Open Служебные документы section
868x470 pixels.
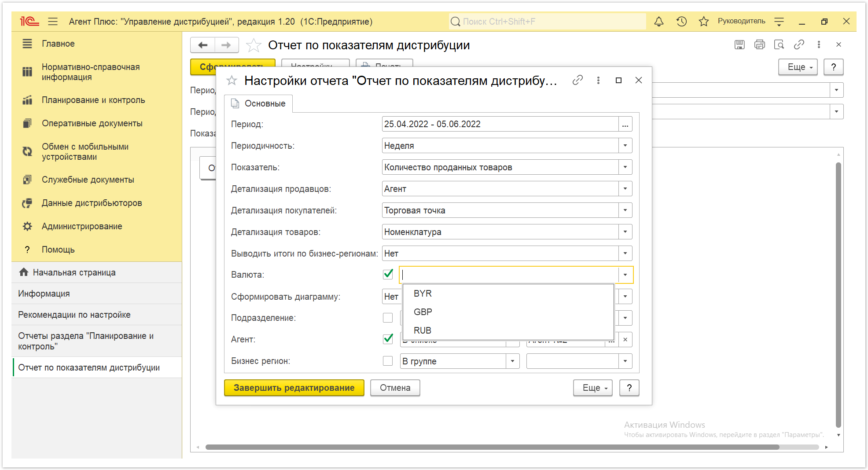coord(88,180)
